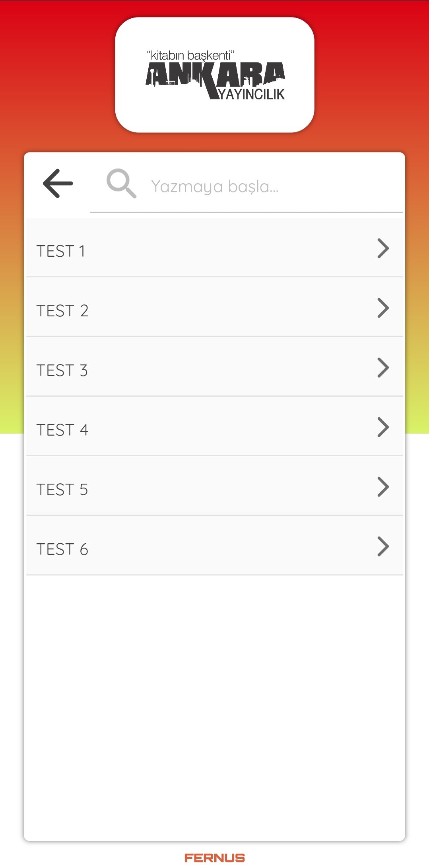
Task: Choose the TEST 4 row label
Action: coord(62,430)
